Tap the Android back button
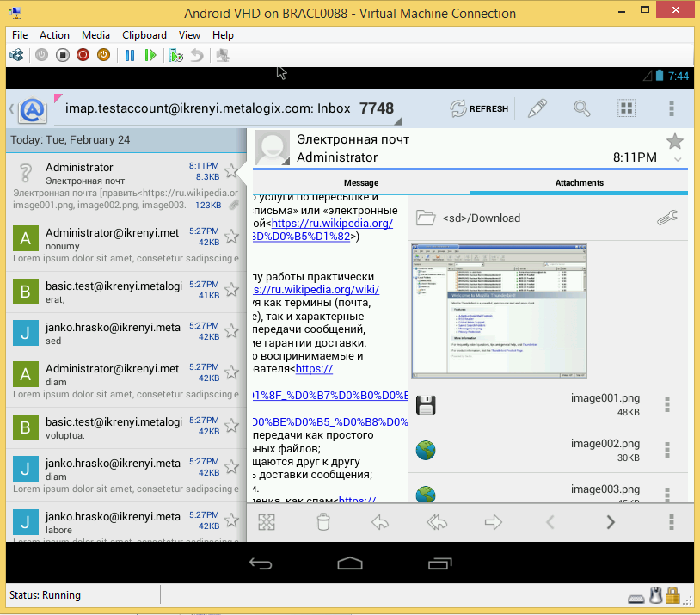This screenshot has width=700, height=615. (x=261, y=563)
